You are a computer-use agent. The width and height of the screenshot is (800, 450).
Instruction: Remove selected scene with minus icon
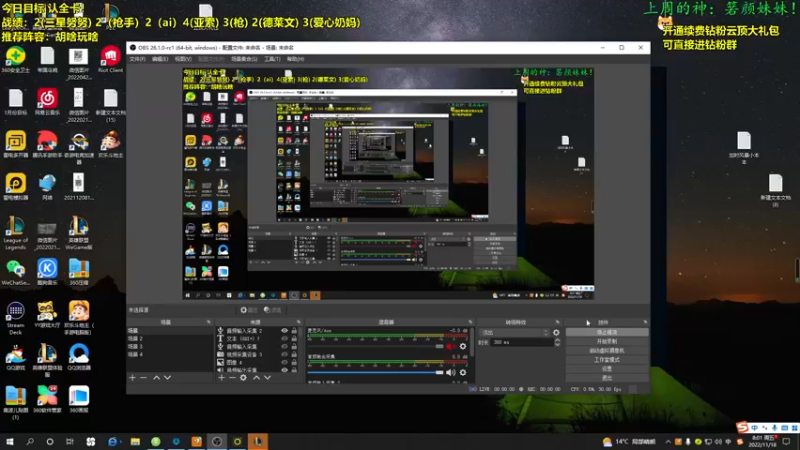click(x=143, y=378)
